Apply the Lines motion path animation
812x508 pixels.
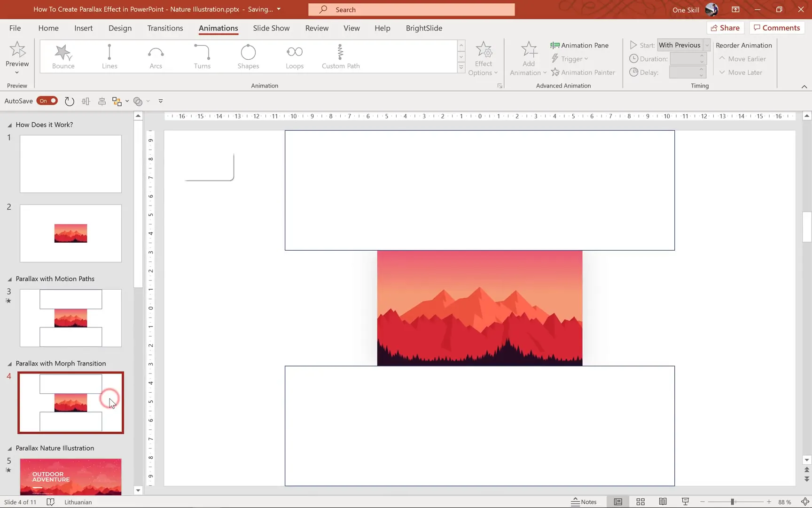tap(109, 56)
